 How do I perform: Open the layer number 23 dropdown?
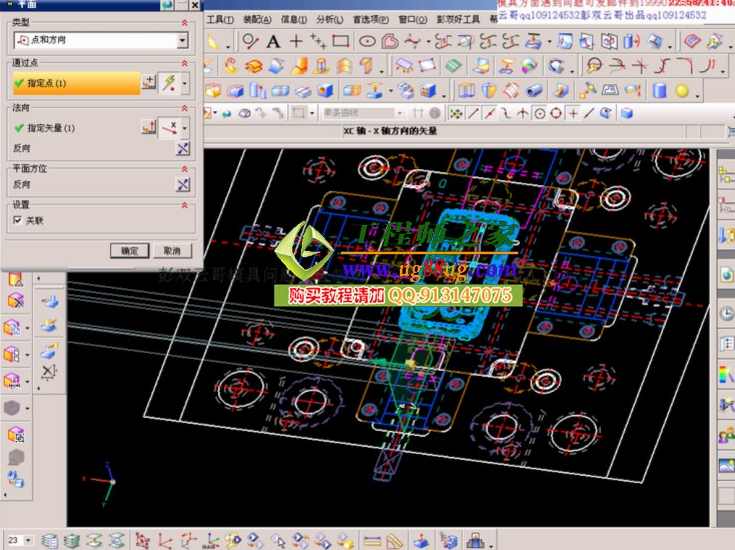(x=26, y=541)
